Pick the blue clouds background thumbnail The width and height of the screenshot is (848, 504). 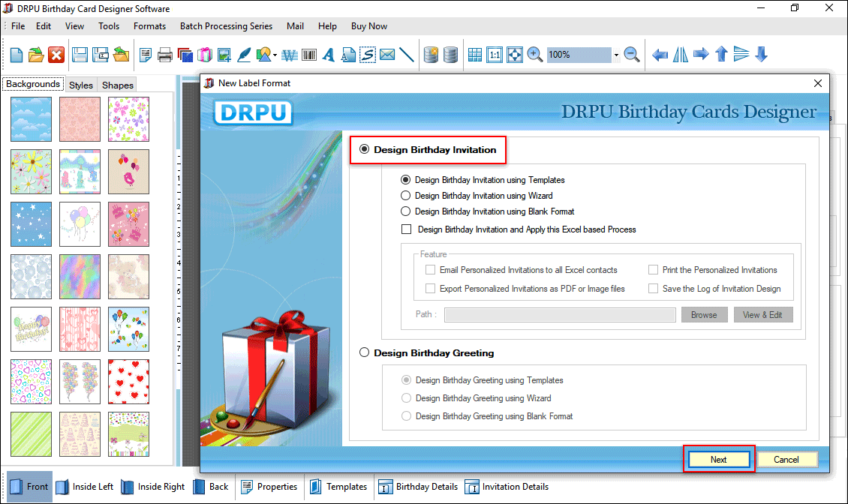click(31, 119)
